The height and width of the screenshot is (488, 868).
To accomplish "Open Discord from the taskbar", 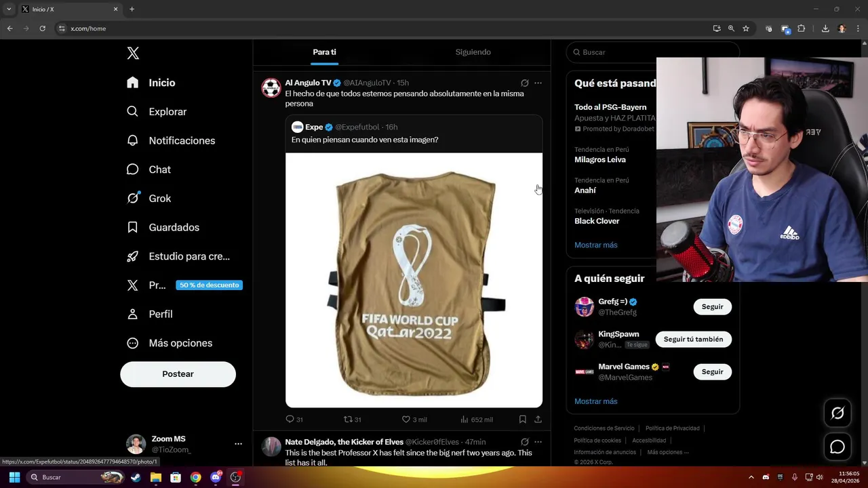I will coord(216,477).
